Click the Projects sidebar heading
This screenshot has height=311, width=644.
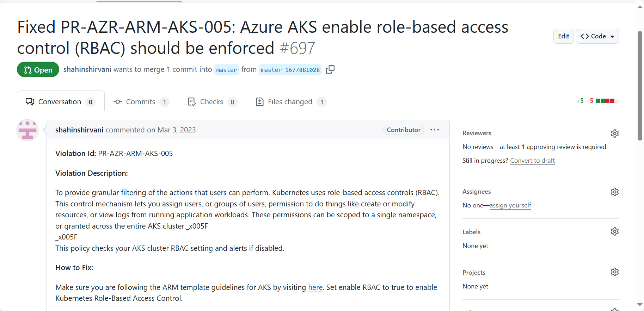tap(474, 273)
